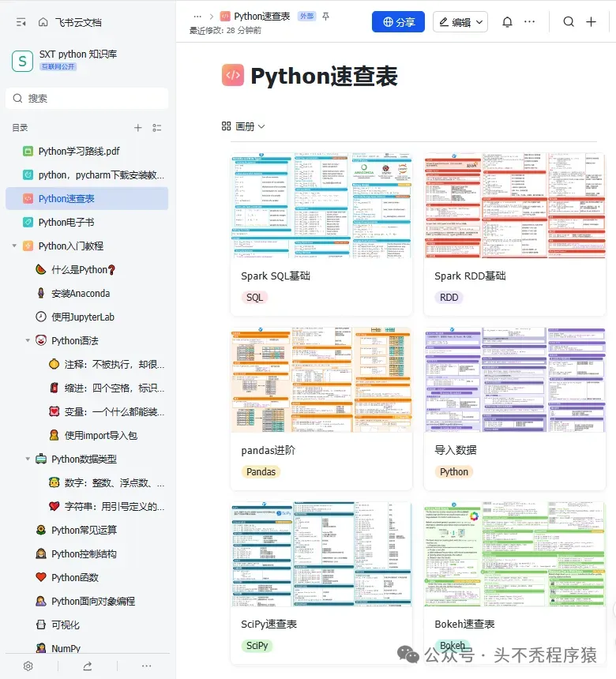
Task: Open the pandas进阶 cheat sheet thumbnail
Action: (x=321, y=380)
